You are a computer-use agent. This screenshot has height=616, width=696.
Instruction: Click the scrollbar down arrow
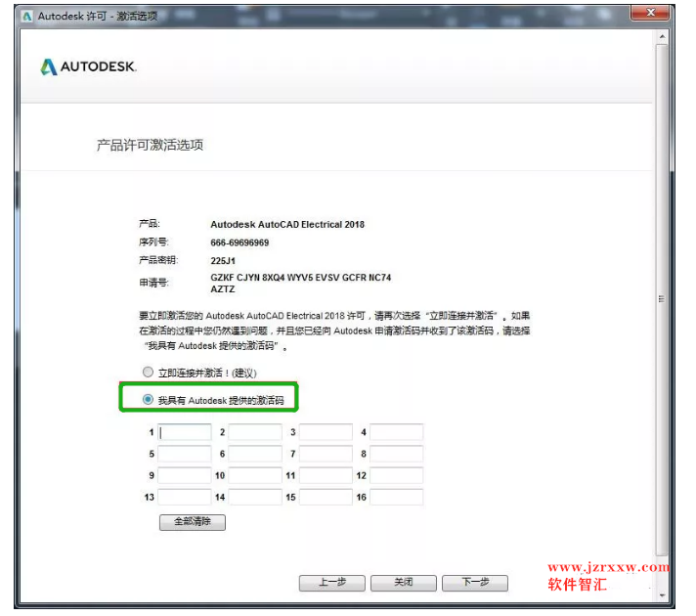point(662,595)
